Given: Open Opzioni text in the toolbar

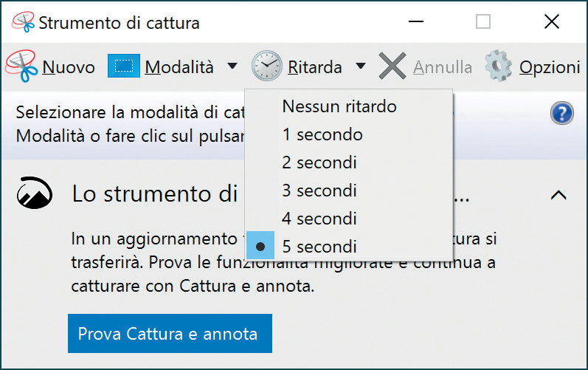Looking at the screenshot, I should click(550, 68).
